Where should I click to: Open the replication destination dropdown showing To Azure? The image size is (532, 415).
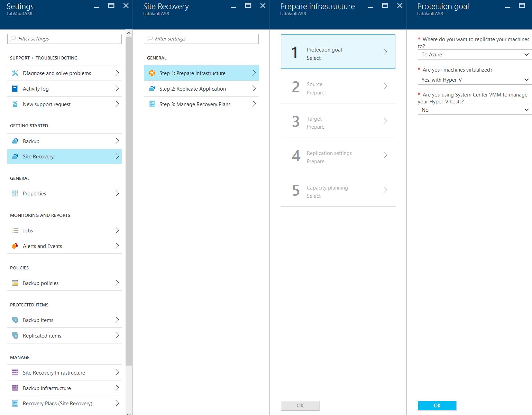475,55
